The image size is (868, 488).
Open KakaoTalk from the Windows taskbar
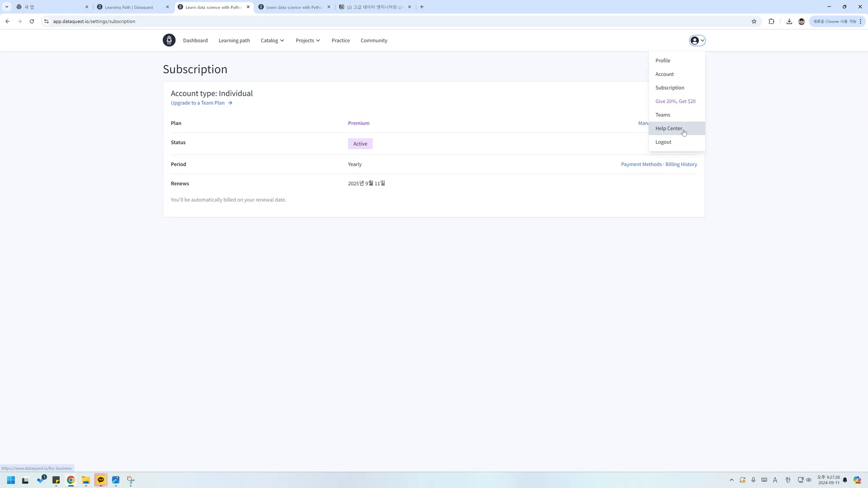click(100, 480)
